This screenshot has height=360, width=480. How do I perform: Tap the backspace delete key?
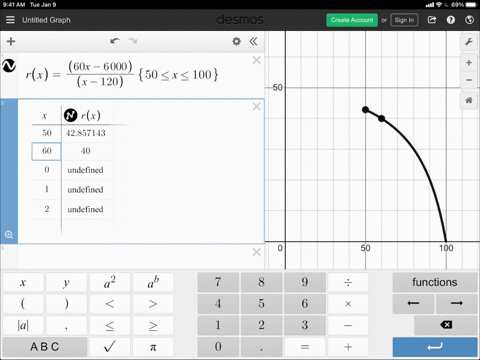click(x=446, y=325)
